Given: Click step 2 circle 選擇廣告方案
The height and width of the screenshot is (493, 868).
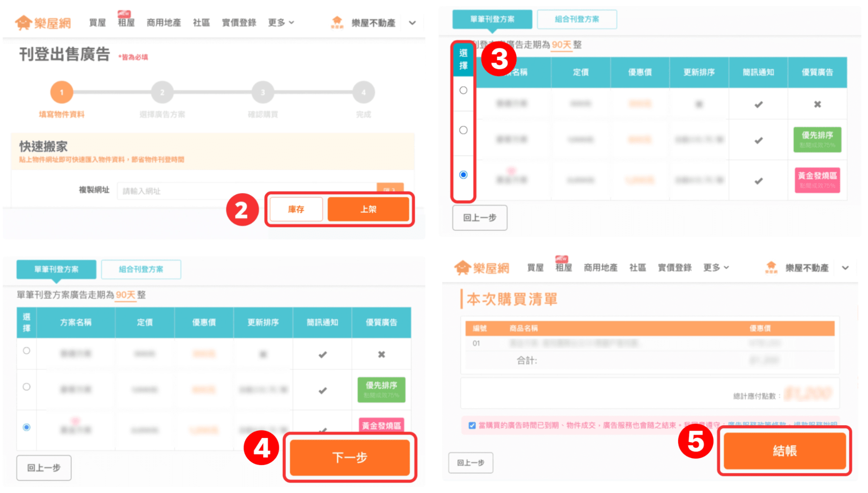Looking at the screenshot, I should [x=162, y=92].
